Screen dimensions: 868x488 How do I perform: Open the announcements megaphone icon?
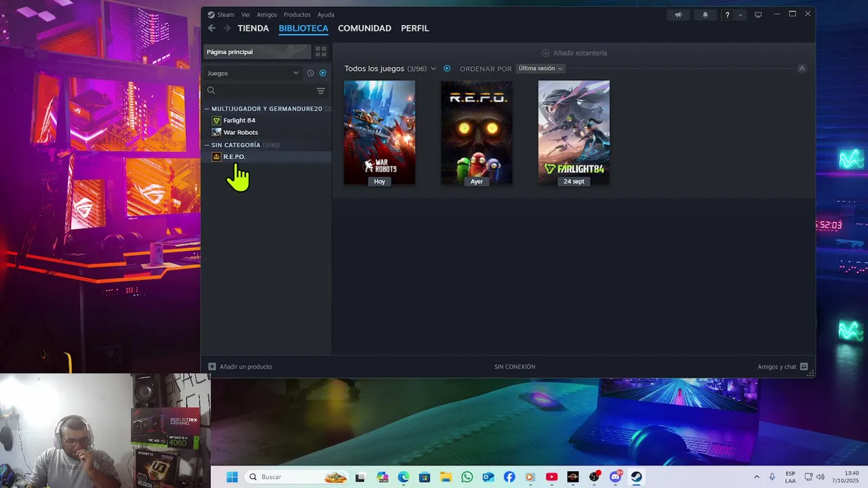click(678, 14)
